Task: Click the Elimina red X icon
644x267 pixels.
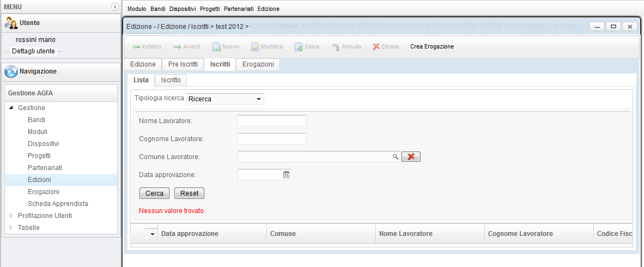Action: [376, 47]
